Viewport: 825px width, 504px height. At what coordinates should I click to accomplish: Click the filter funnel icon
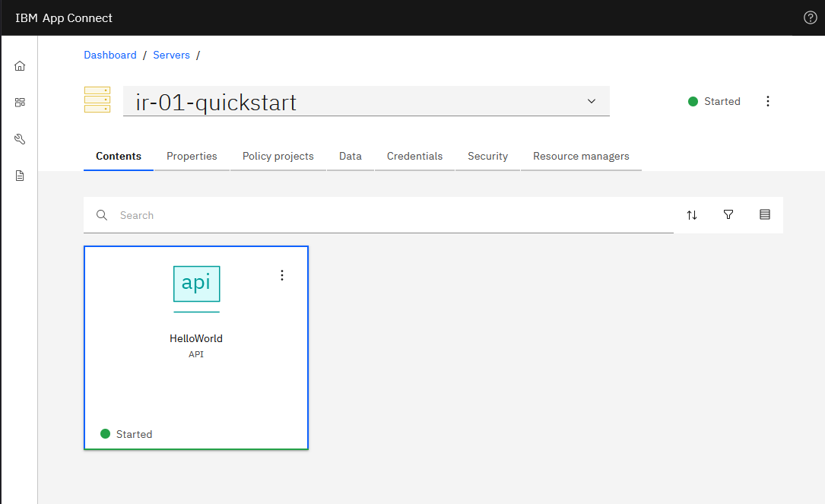click(x=728, y=214)
